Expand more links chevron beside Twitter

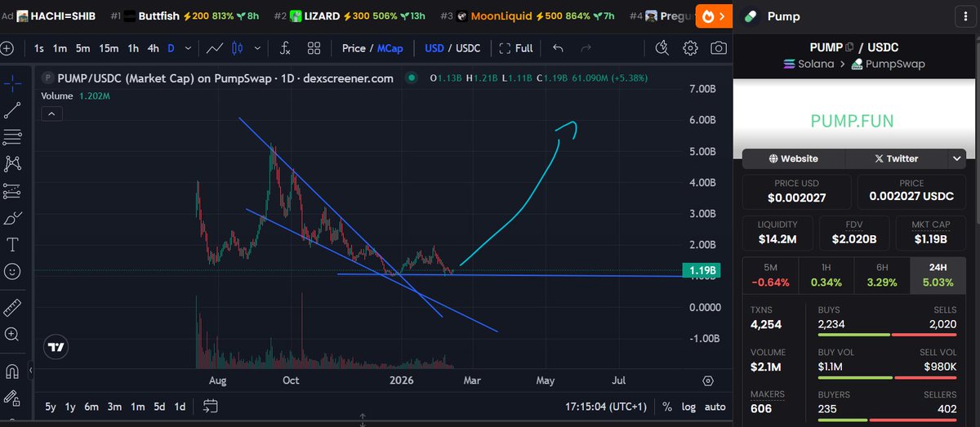pyautogui.click(x=956, y=158)
